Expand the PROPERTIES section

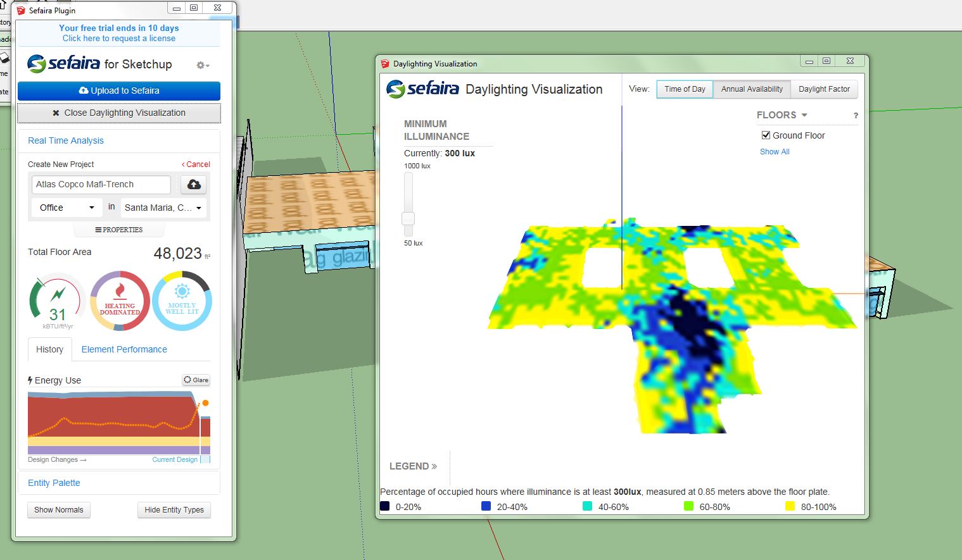coord(118,230)
